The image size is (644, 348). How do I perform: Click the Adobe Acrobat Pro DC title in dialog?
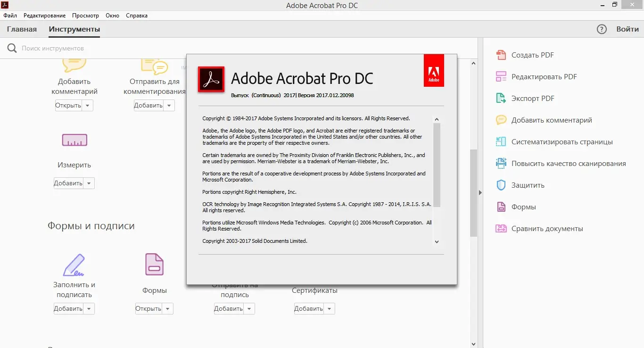(x=302, y=78)
